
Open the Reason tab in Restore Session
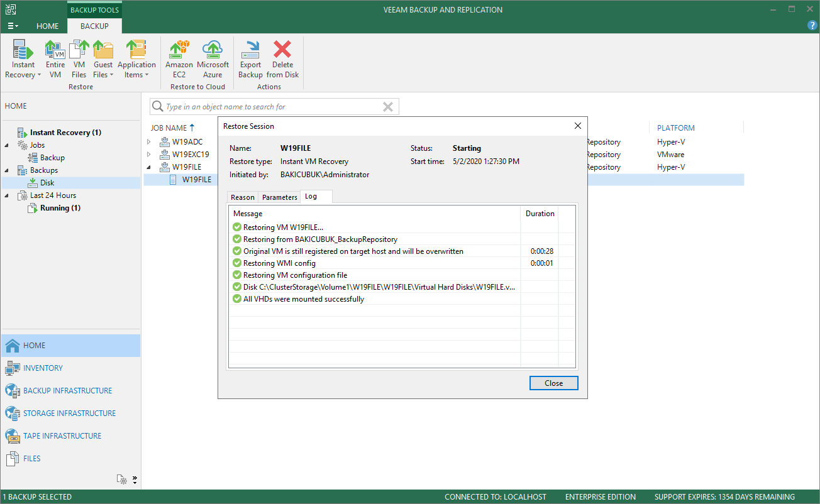click(243, 197)
